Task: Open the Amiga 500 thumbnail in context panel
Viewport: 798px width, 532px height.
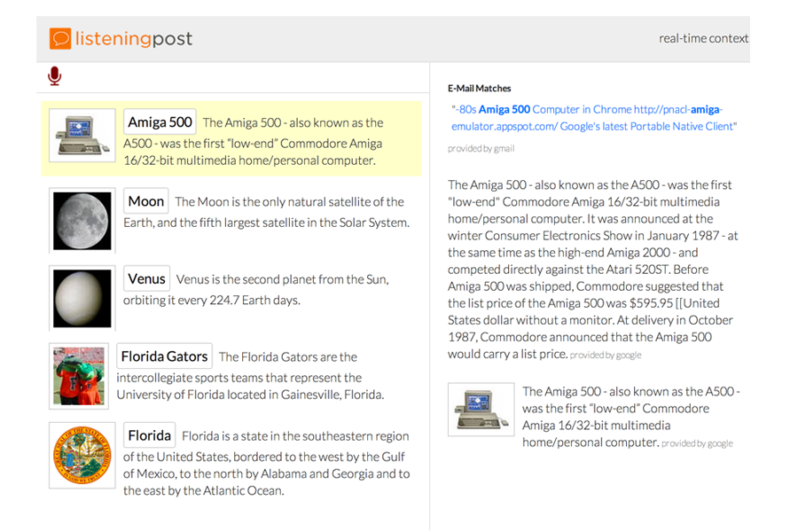Action: (481, 410)
